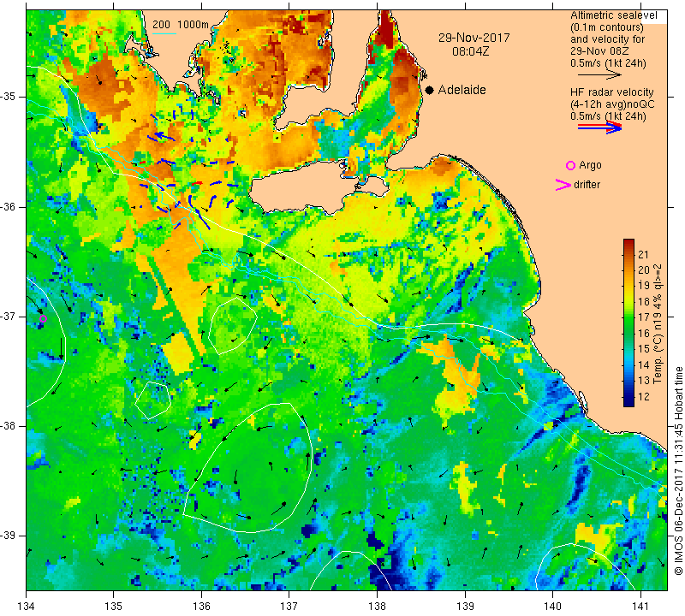Click the longitude axis label '141'

tap(640, 606)
